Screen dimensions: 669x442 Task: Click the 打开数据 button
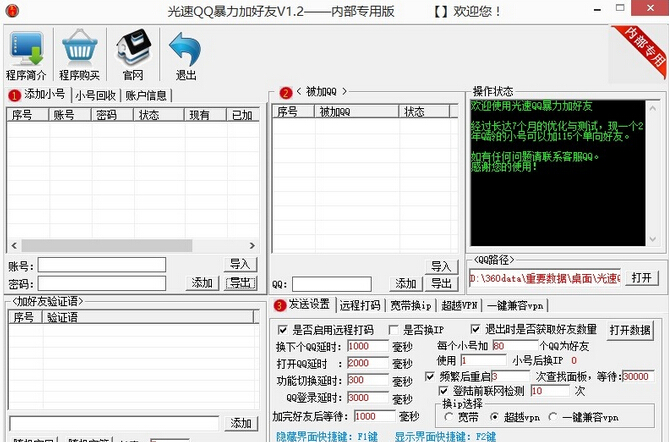tap(630, 330)
